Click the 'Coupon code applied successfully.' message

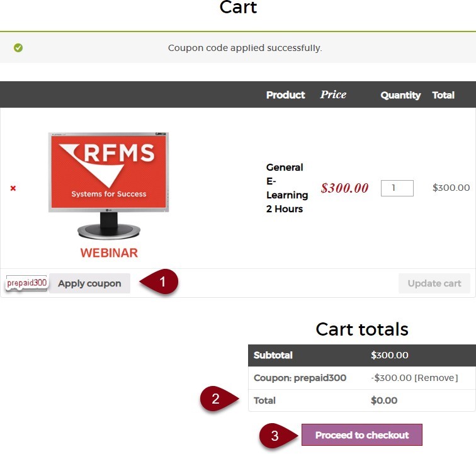point(245,48)
